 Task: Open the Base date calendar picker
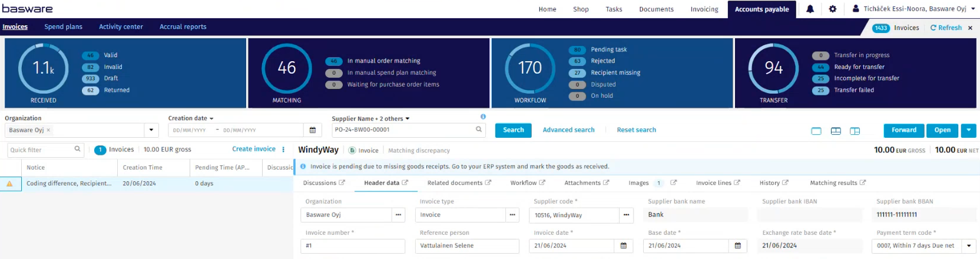[737, 246]
